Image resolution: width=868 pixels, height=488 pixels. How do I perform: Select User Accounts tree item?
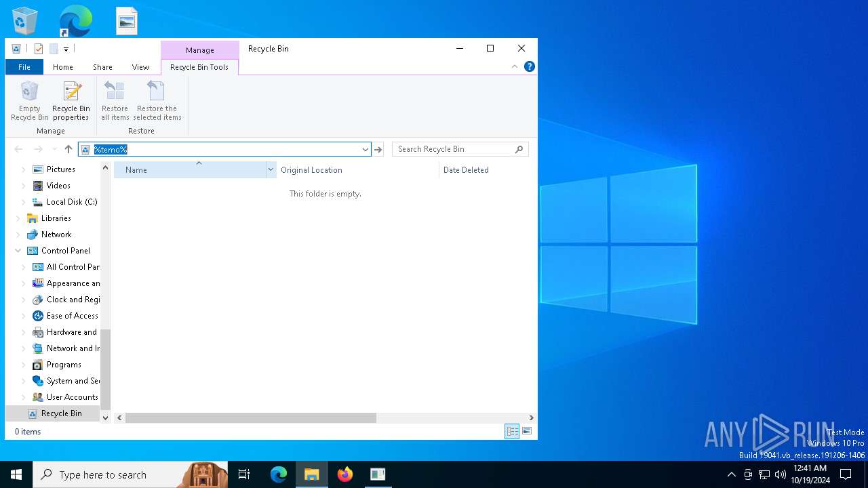coord(72,397)
